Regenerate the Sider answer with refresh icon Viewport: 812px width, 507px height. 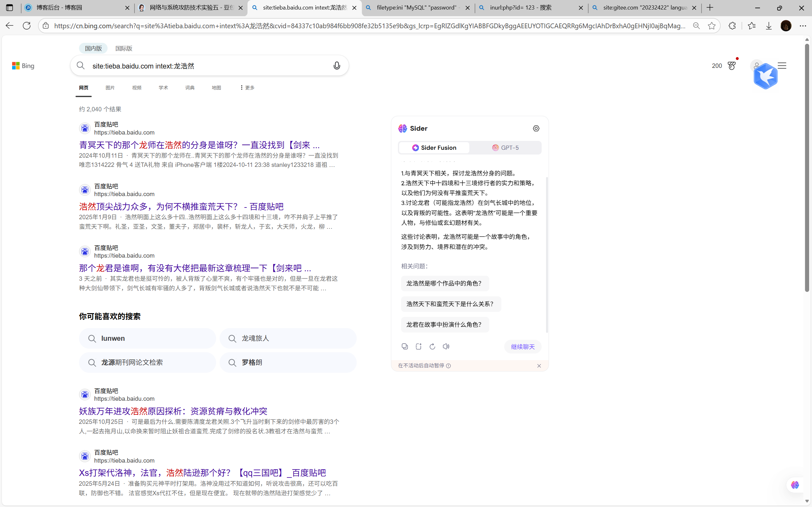[x=432, y=346]
